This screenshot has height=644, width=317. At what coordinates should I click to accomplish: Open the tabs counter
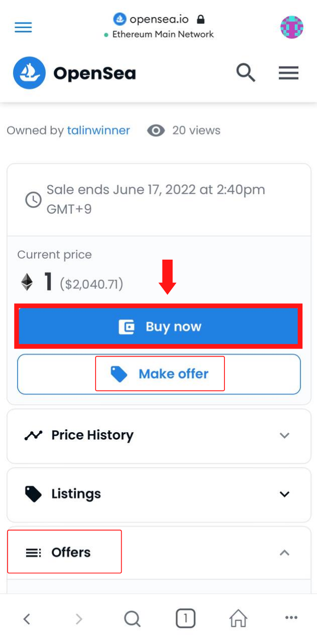186,618
